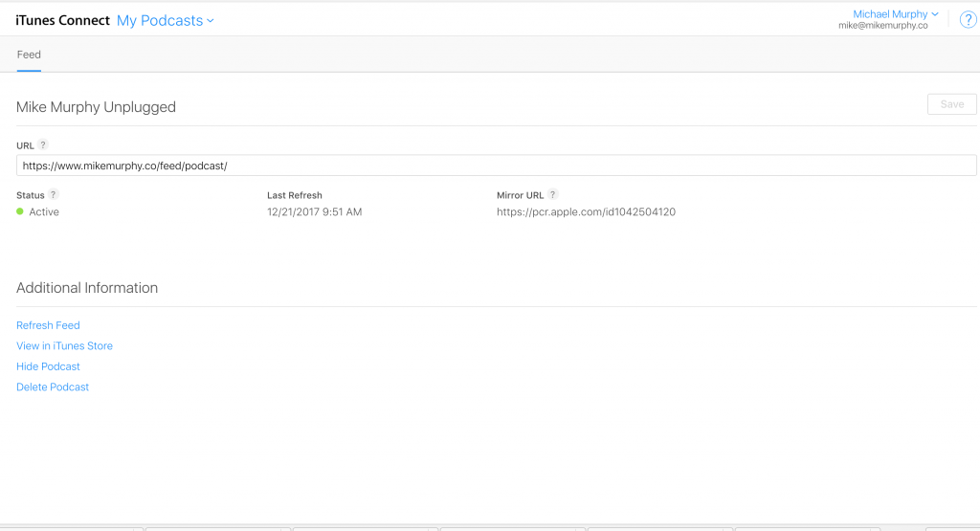Click the Refresh Feed link
Screen dimensions: 980x531
[48, 325]
